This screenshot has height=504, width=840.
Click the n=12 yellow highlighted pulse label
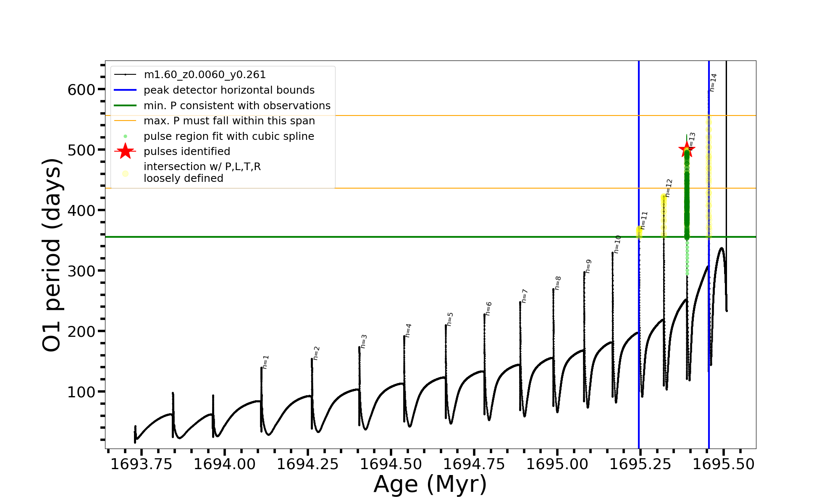tap(669, 188)
